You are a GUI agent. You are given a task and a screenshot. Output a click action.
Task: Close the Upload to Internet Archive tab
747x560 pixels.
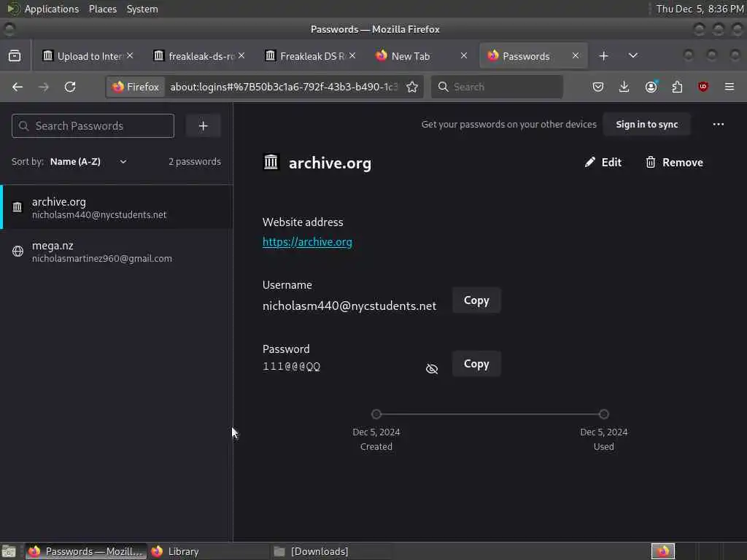pos(130,55)
